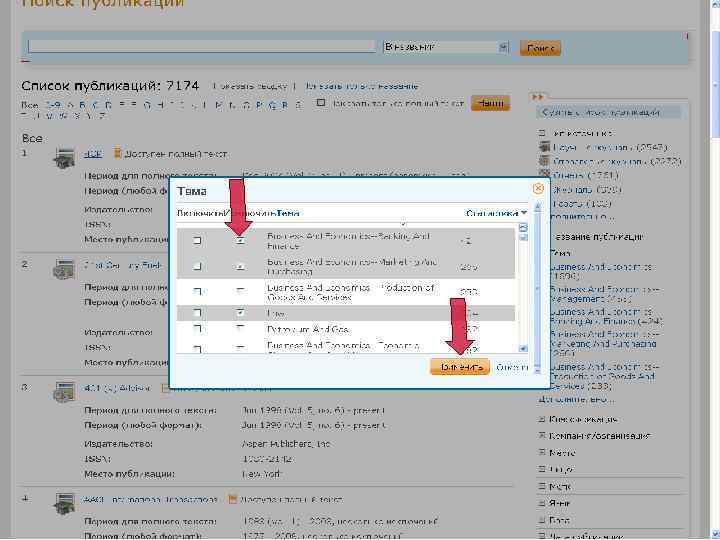720x540 pixels.
Task: Click the topic list scroll-up arrow icon
Action: pyautogui.click(x=523, y=227)
